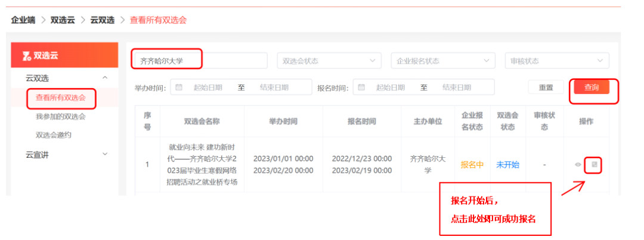Screen dimensions: 644x240
Task: Click the 审核状态 column header
Action: point(544,121)
